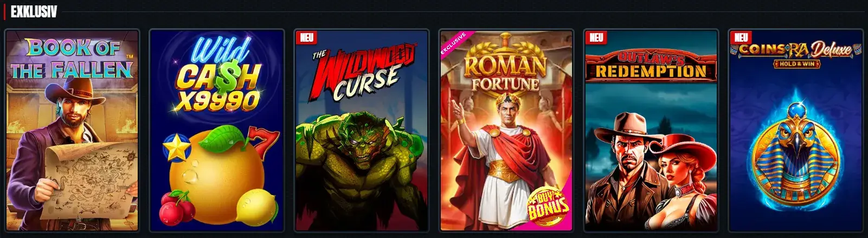Open the Book of the Fallen game

[x=72, y=130]
